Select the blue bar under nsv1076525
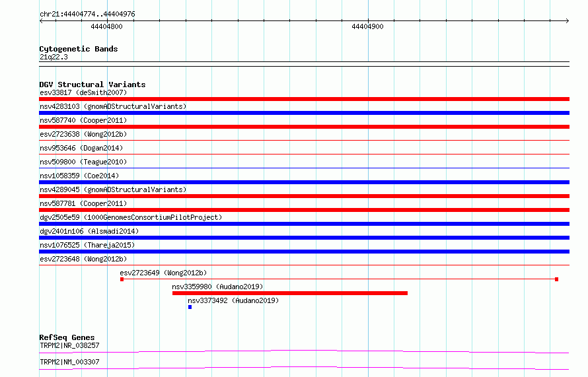588x377 pixels. tap(304, 252)
